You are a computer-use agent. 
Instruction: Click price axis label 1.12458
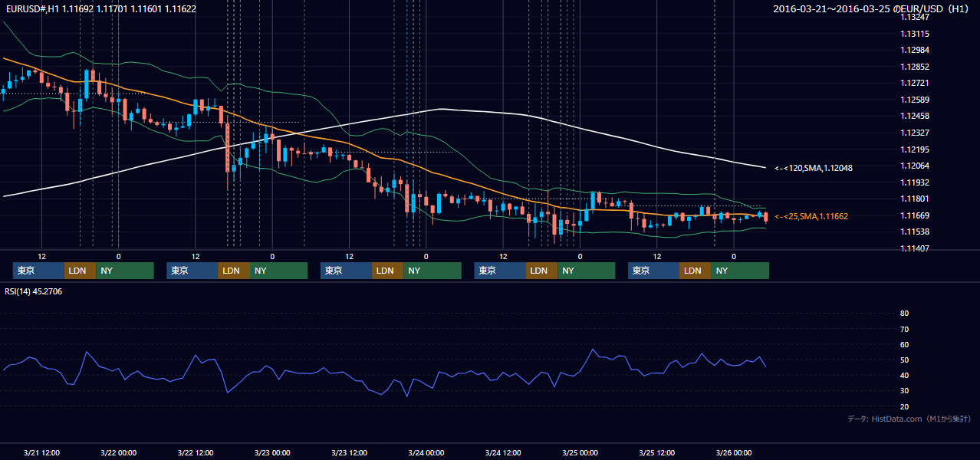(915, 116)
